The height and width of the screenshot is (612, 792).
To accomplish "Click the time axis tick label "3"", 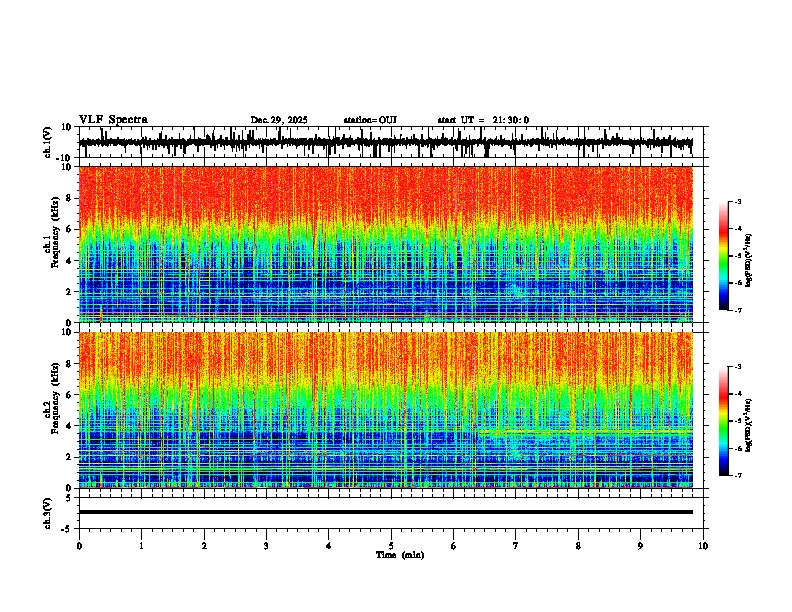I will click(266, 546).
